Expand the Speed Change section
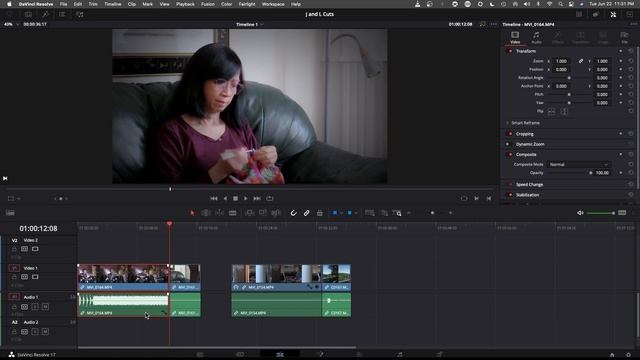 (x=529, y=184)
